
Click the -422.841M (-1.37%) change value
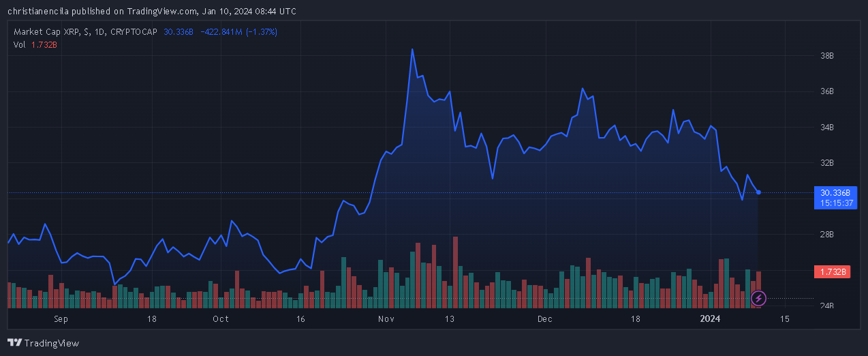238,32
